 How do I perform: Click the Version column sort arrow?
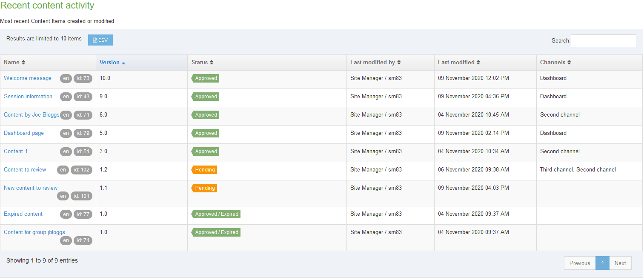[123, 63]
